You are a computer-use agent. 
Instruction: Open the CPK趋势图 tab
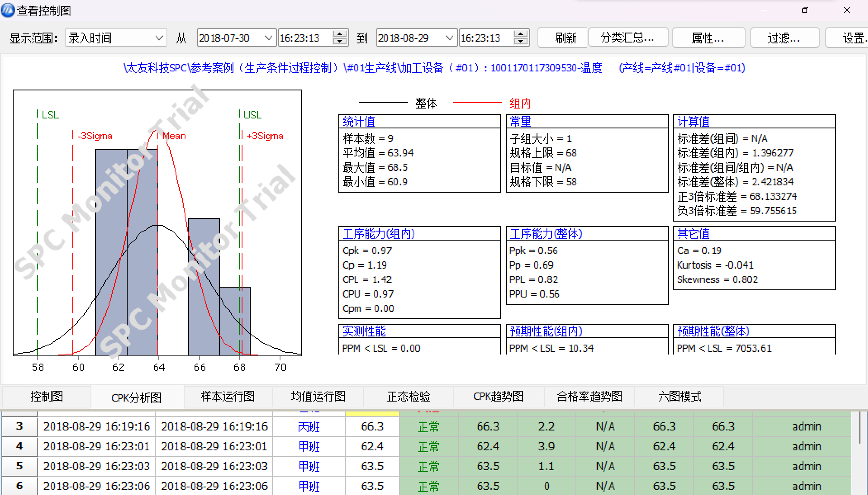point(498,396)
